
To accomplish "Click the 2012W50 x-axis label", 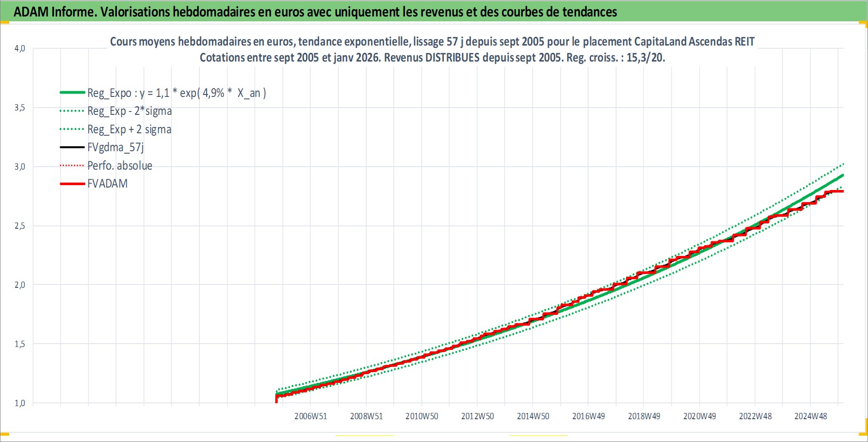I will tap(478, 416).
